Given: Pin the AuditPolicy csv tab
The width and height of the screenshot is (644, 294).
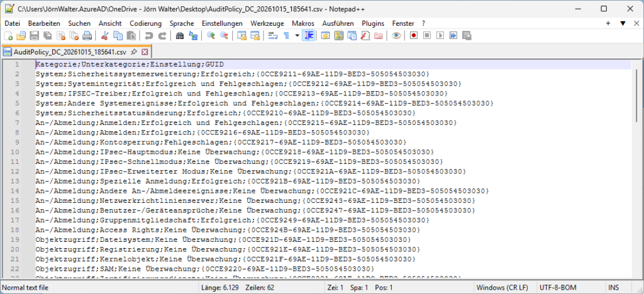Looking at the screenshot, I should click(133, 52).
